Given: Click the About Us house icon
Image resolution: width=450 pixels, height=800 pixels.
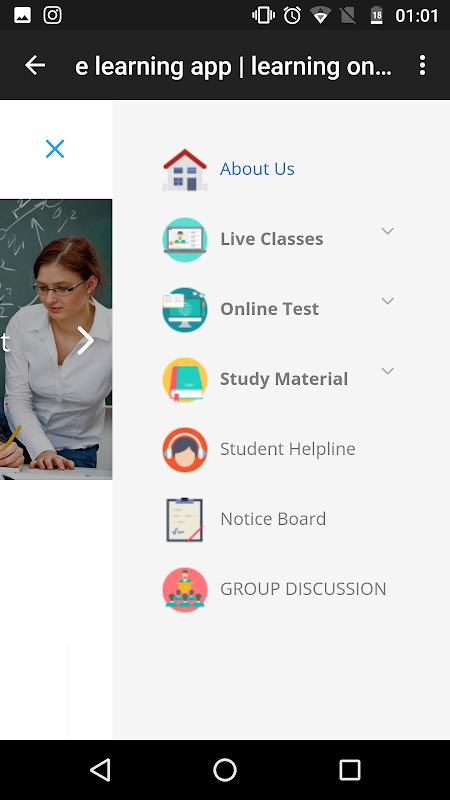Looking at the screenshot, I should [185, 170].
